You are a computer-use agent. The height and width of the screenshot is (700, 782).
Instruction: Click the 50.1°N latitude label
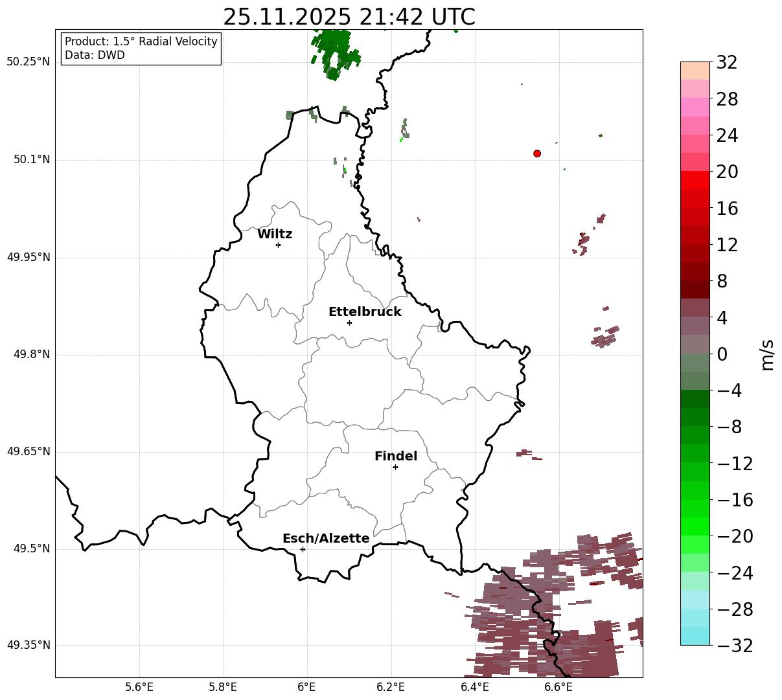32,159
